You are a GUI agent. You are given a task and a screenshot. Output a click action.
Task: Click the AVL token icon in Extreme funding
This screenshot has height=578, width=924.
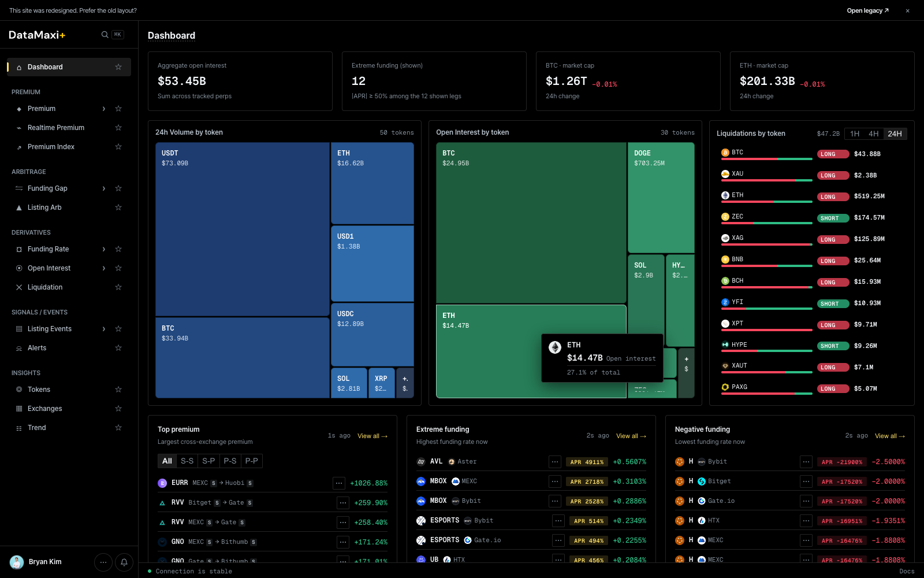[421, 462]
